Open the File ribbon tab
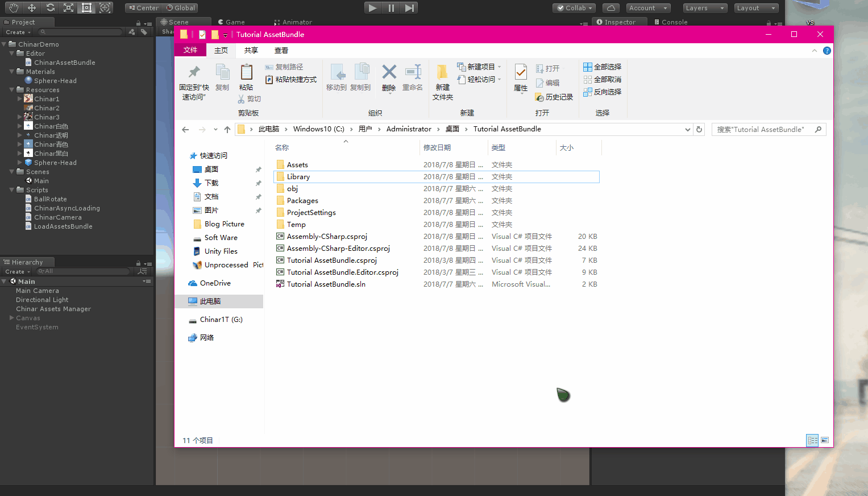Viewport: 868px width, 496px height. pos(190,51)
